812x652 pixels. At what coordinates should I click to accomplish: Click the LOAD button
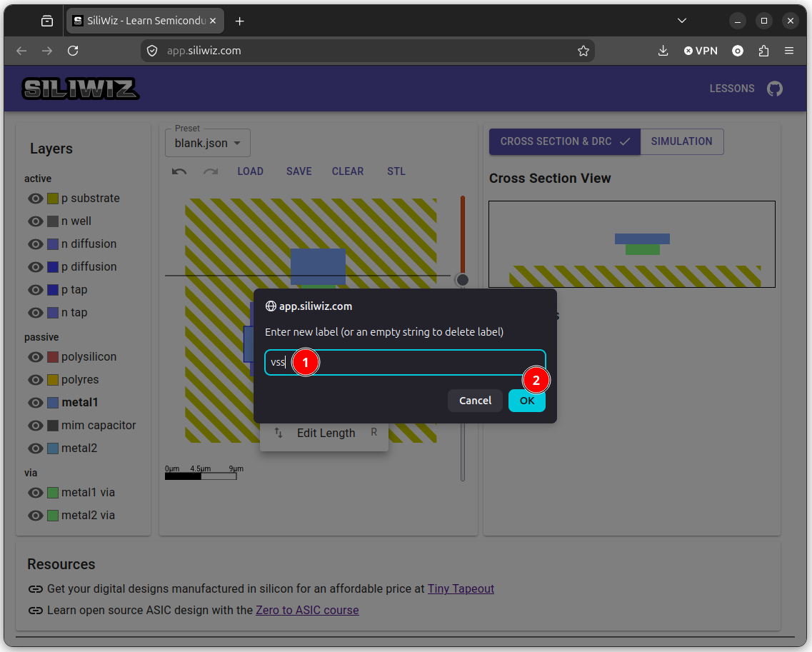pos(250,171)
